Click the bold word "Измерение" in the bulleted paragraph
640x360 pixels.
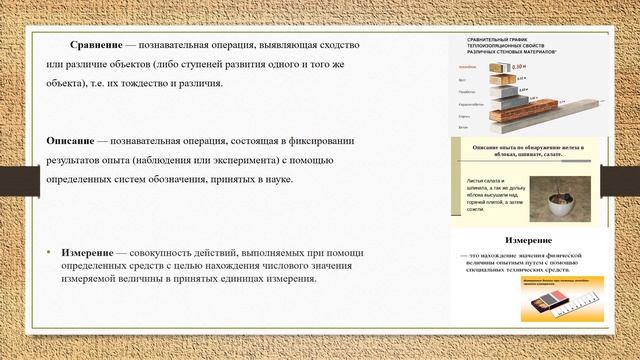click(87, 253)
